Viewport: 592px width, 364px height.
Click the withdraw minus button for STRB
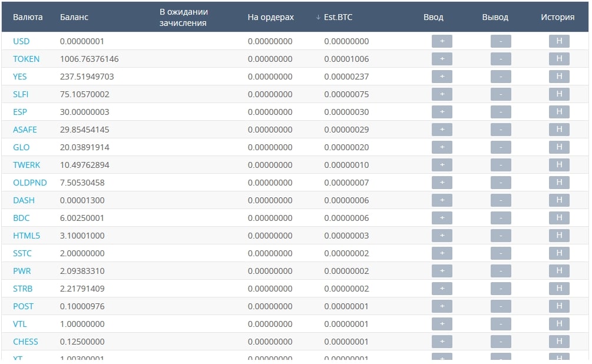coord(501,289)
